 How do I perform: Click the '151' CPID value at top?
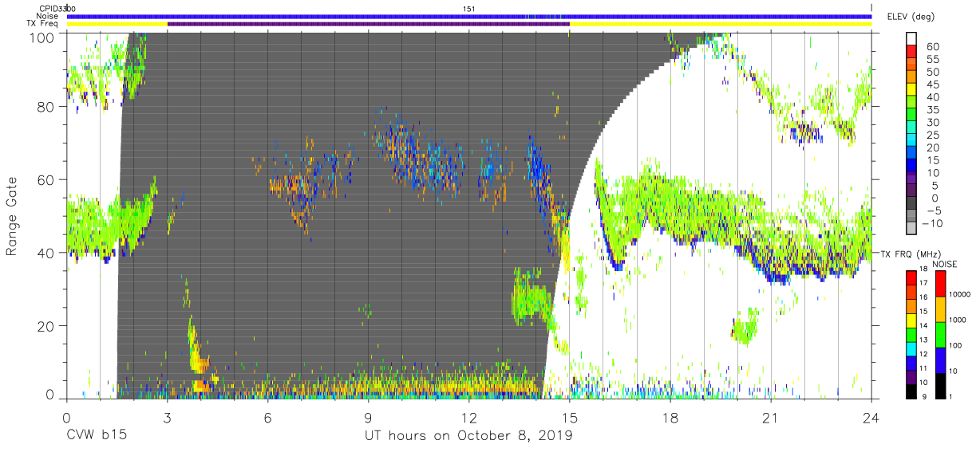[x=469, y=8]
